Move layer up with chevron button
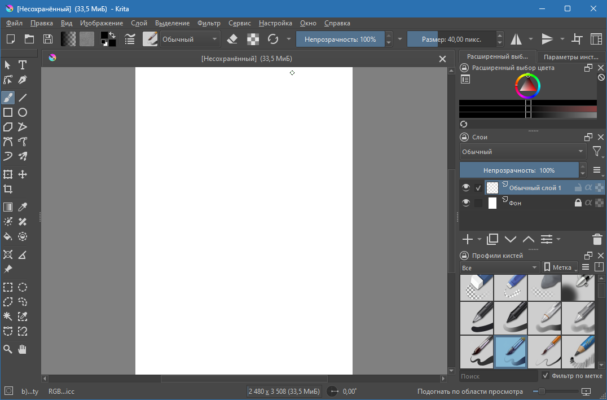 528,239
